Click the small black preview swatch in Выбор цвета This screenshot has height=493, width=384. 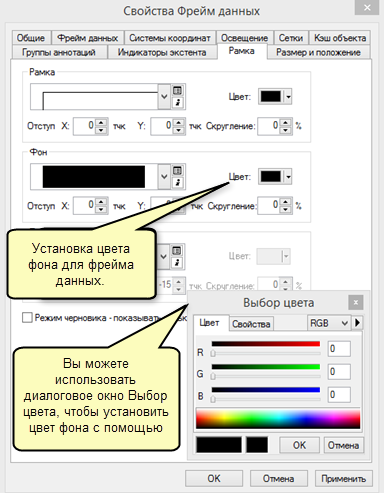click(257, 445)
